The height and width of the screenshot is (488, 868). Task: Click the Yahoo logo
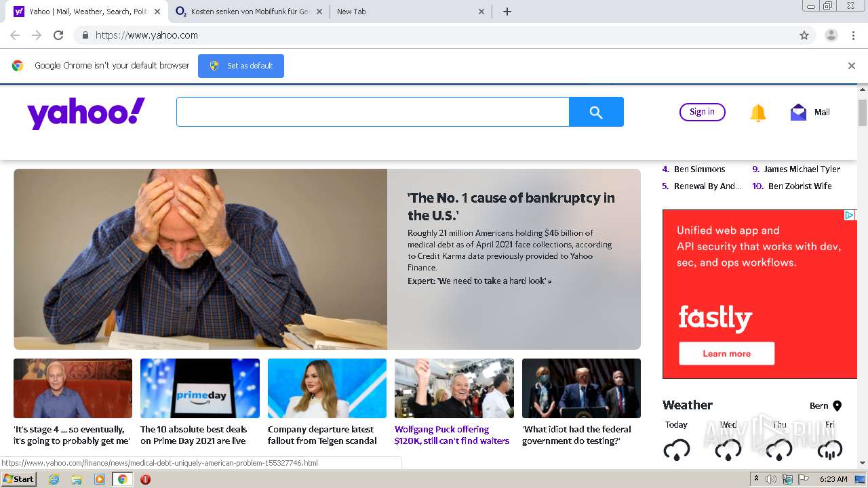click(86, 113)
